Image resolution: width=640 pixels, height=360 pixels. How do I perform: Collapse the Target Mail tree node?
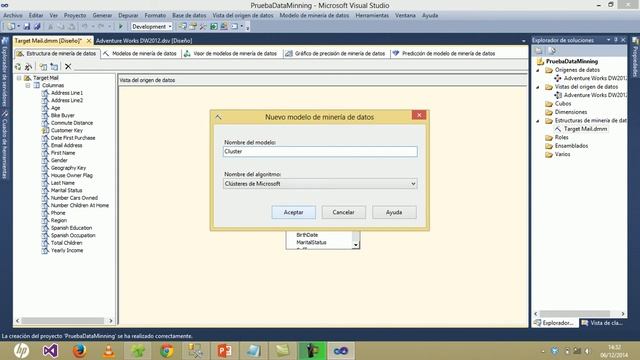tap(19, 78)
